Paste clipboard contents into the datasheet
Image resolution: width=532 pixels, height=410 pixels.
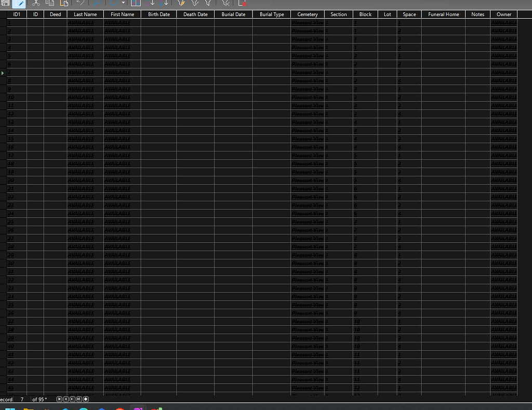[64, 3]
